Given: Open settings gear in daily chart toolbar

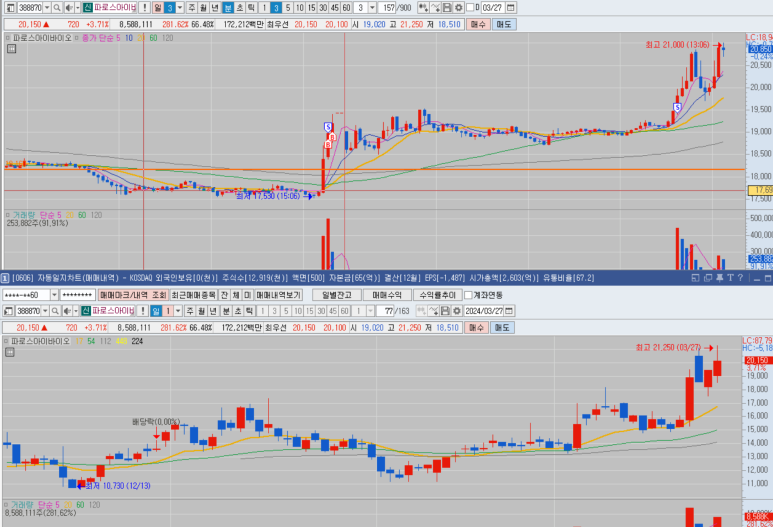Looking at the screenshot, I should click(457, 311).
